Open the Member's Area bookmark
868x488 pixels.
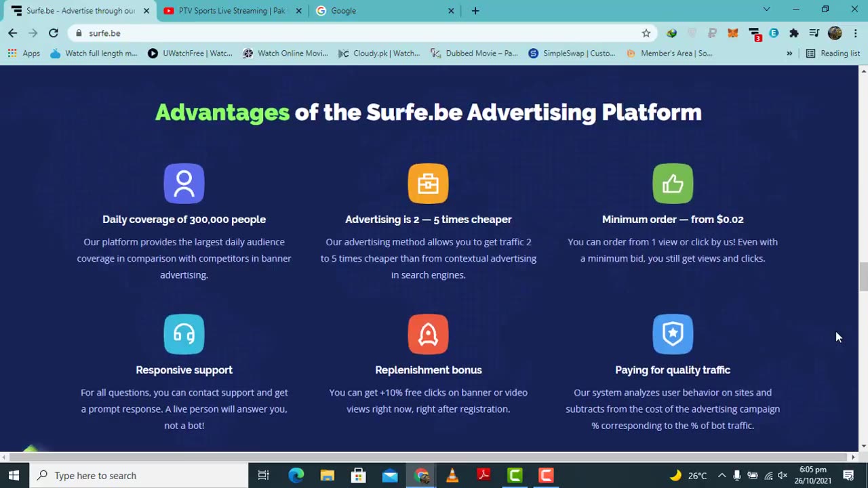(x=669, y=53)
